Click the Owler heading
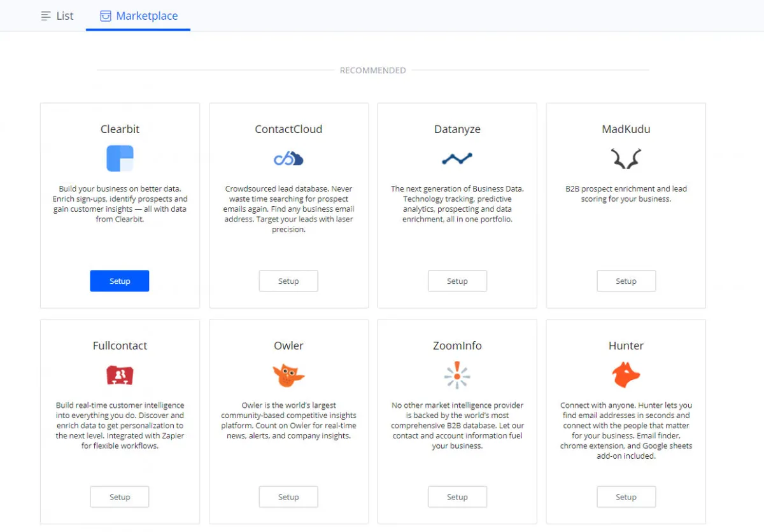 click(x=288, y=346)
